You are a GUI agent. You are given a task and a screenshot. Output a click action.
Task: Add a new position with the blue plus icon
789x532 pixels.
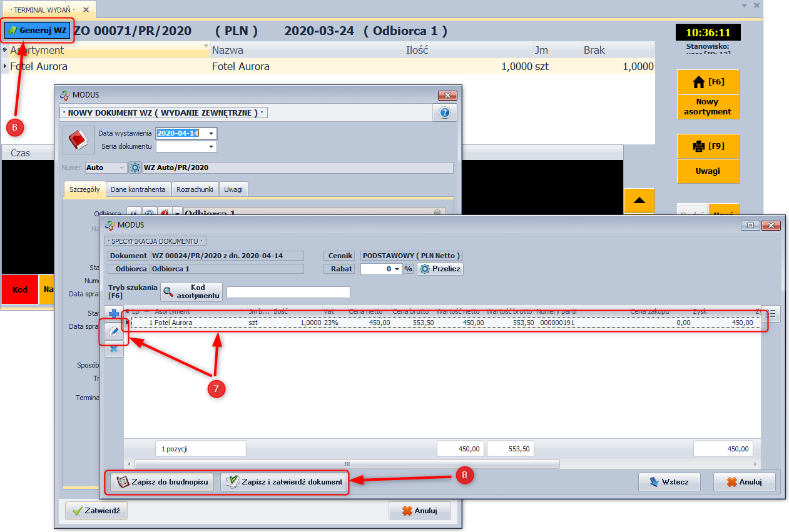[114, 313]
